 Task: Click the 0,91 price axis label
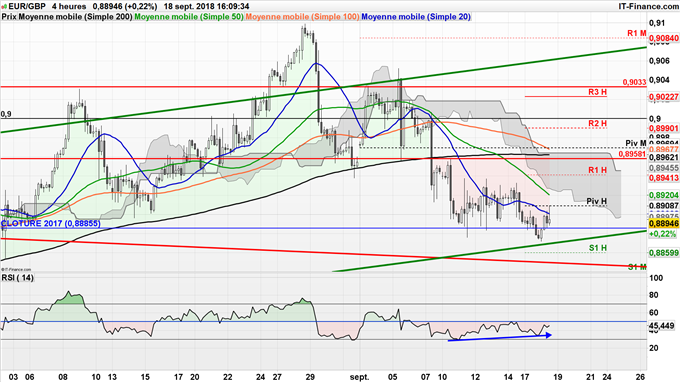657,23
